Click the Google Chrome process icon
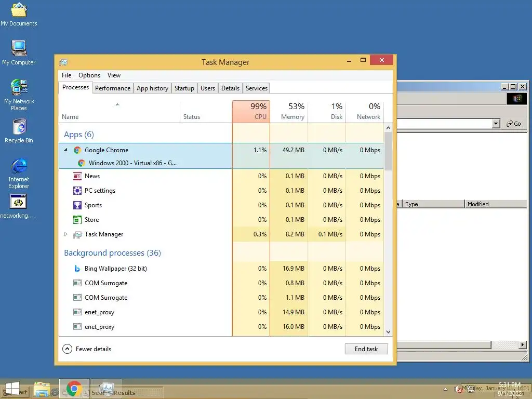Image resolution: width=532 pixels, height=399 pixels. (x=77, y=150)
